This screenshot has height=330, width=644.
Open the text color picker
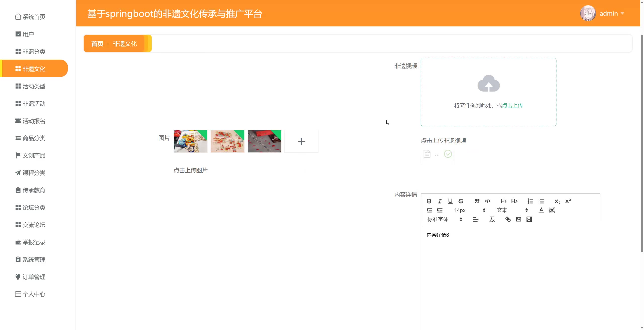541,210
